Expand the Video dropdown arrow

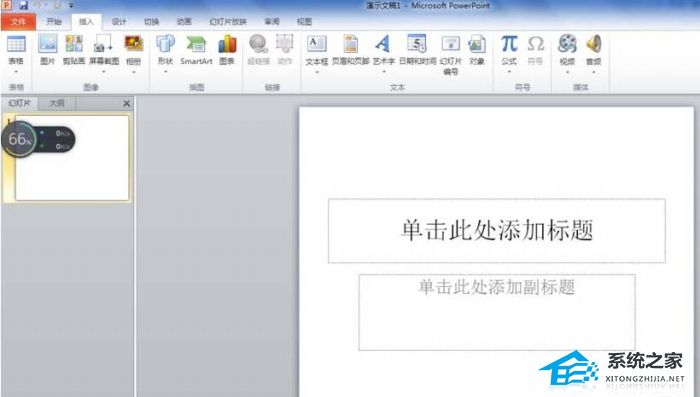(567, 71)
